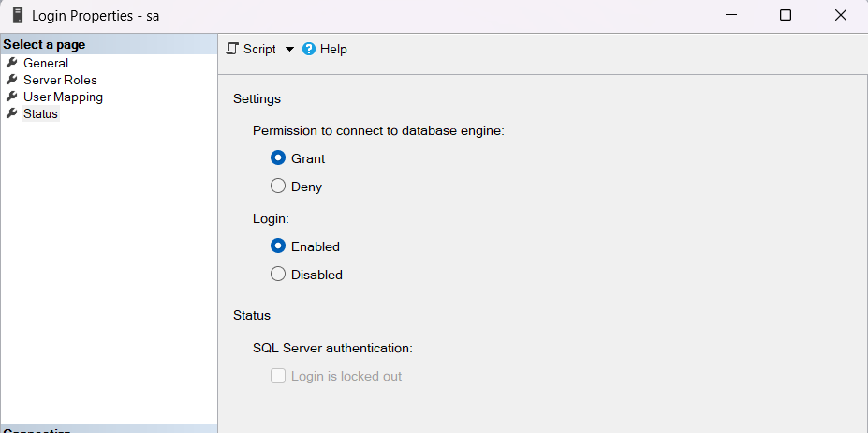Open the General page
Screen dimensions: 868x433
pyautogui.click(x=46, y=63)
